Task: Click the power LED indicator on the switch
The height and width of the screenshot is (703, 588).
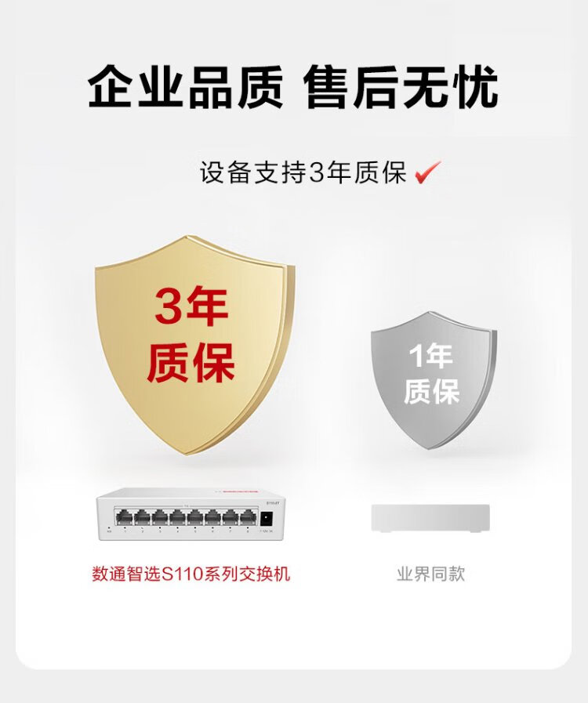Action: [109, 527]
